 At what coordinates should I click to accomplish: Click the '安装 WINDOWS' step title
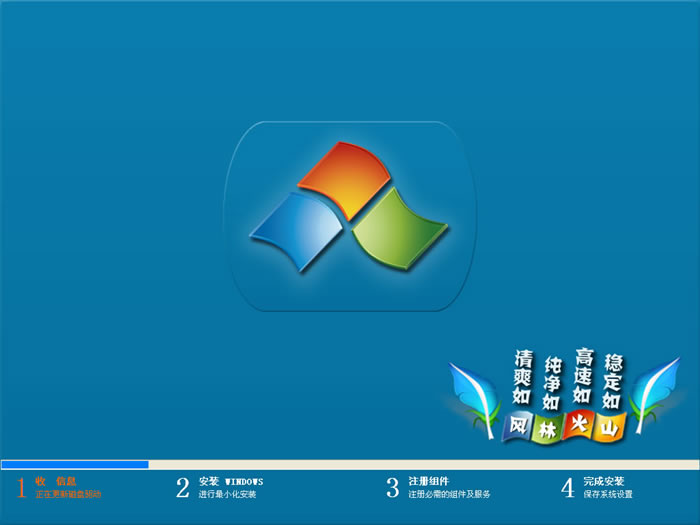point(231,482)
